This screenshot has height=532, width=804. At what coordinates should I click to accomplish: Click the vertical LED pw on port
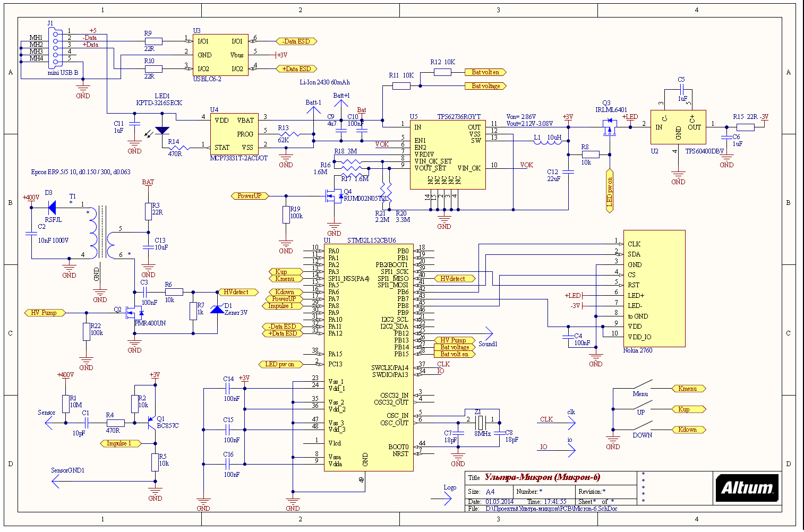tap(610, 191)
